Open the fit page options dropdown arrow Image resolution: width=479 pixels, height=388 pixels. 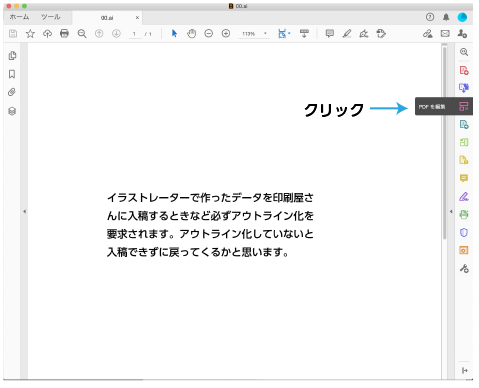tap(289, 34)
